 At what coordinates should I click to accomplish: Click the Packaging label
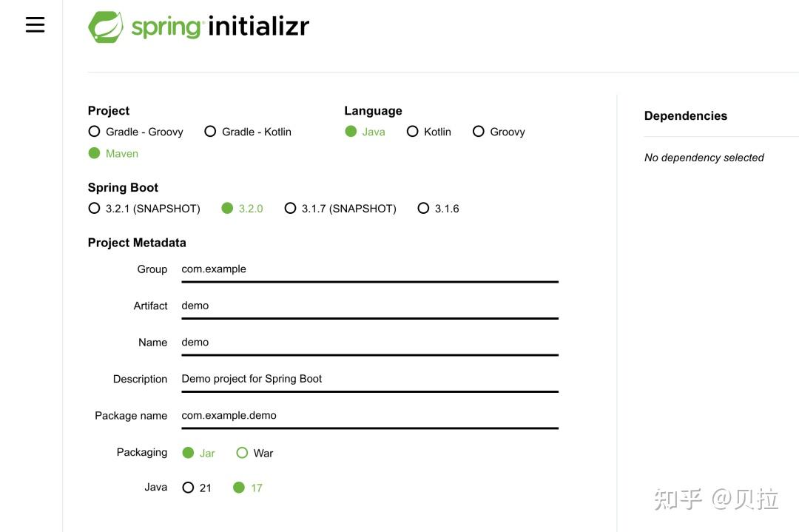pos(141,453)
